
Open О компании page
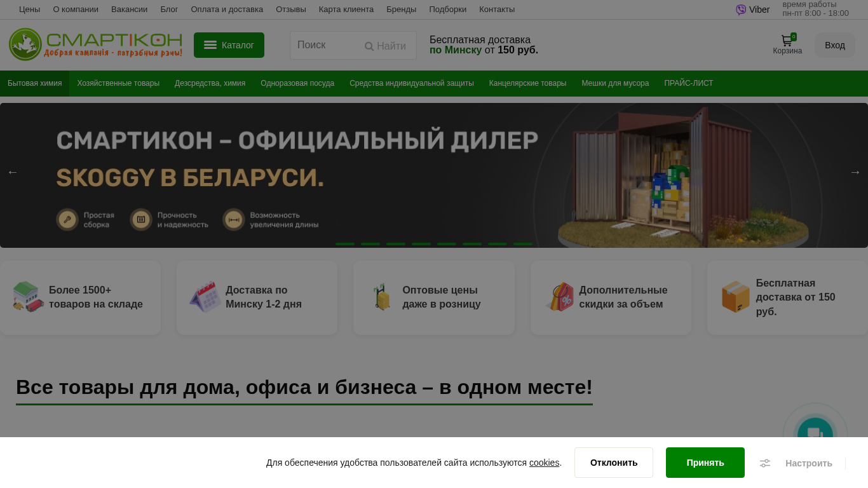point(76,10)
